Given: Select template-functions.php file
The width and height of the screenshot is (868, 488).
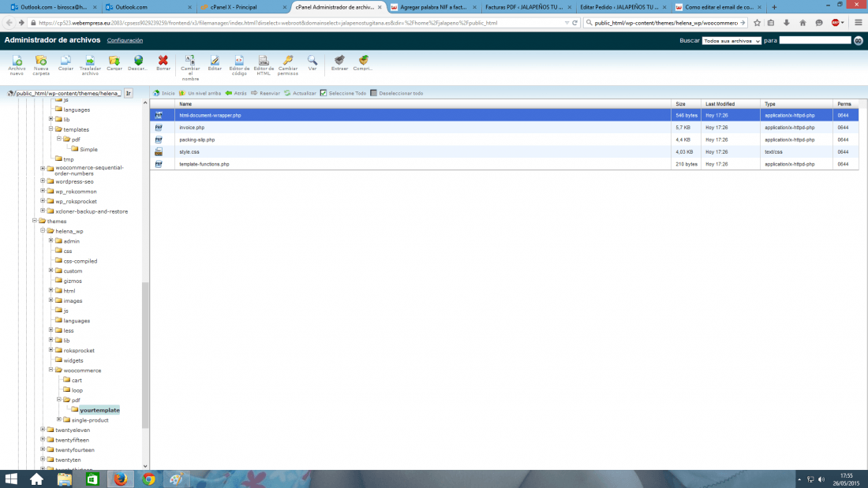Looking at the screenshot, I should [503, 164].
